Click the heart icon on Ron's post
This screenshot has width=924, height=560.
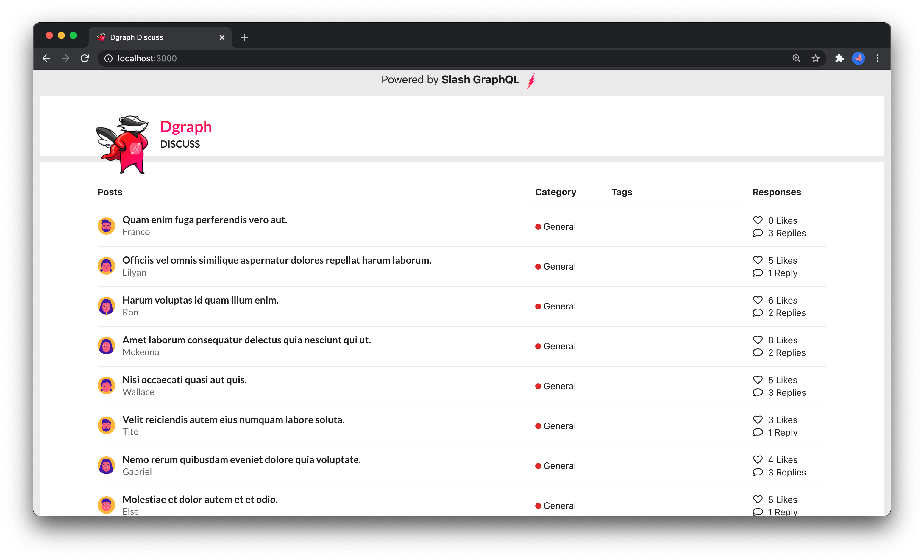point(758,300)
